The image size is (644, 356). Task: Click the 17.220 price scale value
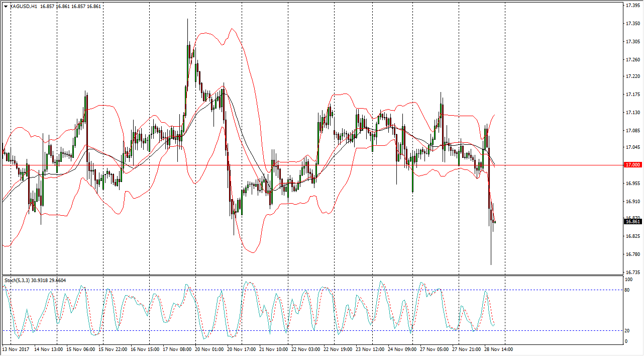632,76
